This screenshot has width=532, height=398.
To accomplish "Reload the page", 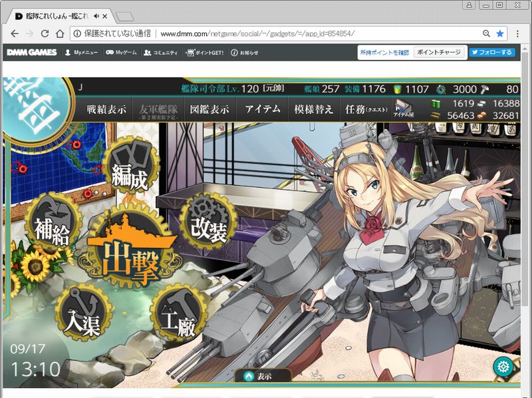I will [45, 33].
